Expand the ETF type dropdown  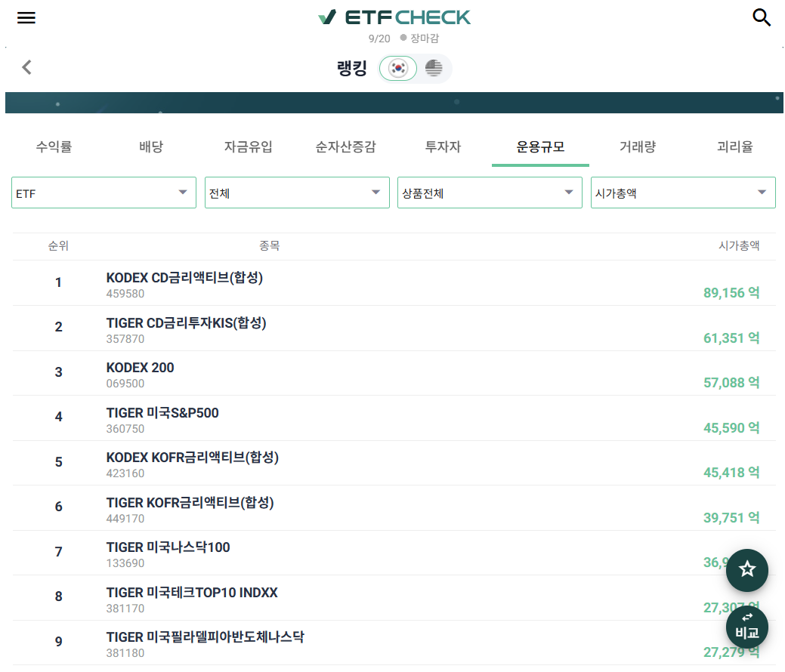[x=104, y=193]
